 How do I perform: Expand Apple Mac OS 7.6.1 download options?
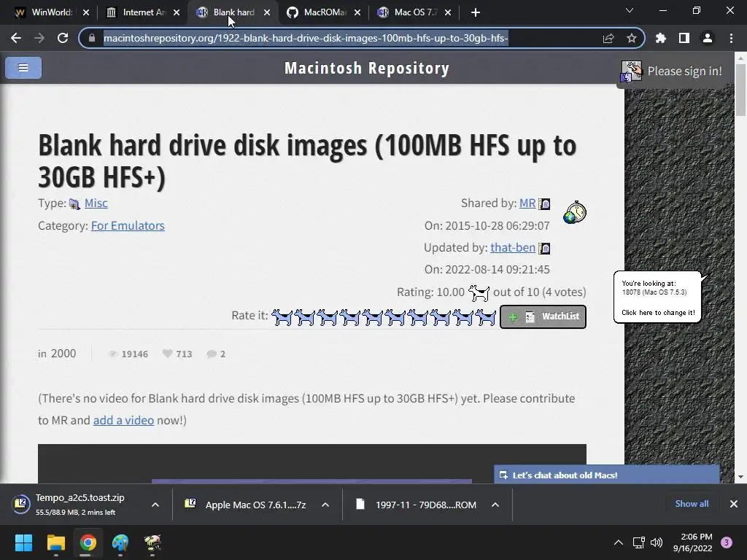325,505
